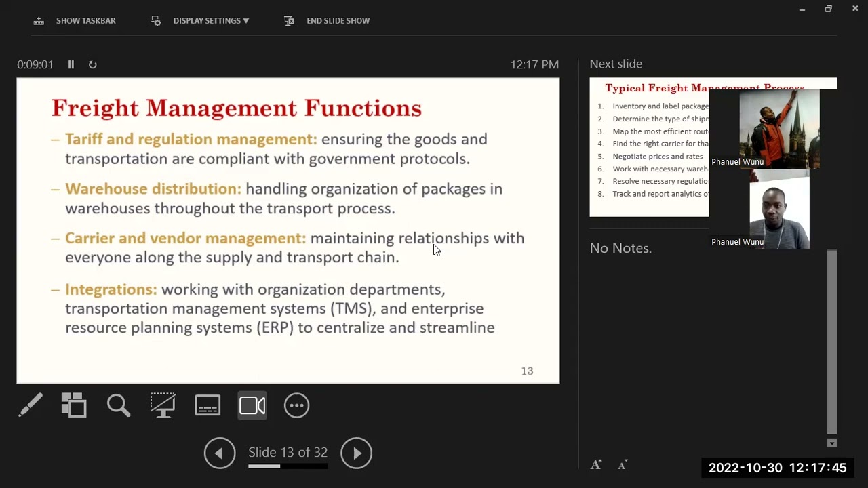Click the slide number 13 on the slide
Image resolution: width=868 pixels, height=488 pixels.
click(527, 371)
